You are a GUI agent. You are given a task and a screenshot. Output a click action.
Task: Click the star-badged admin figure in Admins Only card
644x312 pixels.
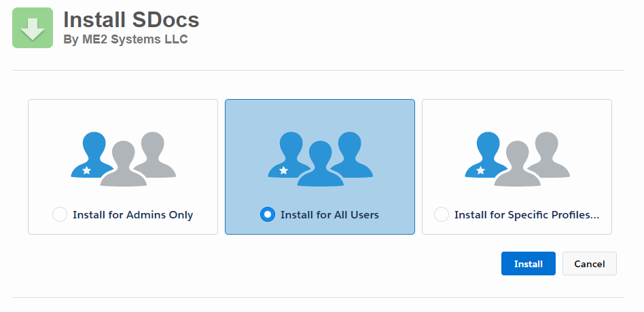pyautogui.click(x=91, y=155)
